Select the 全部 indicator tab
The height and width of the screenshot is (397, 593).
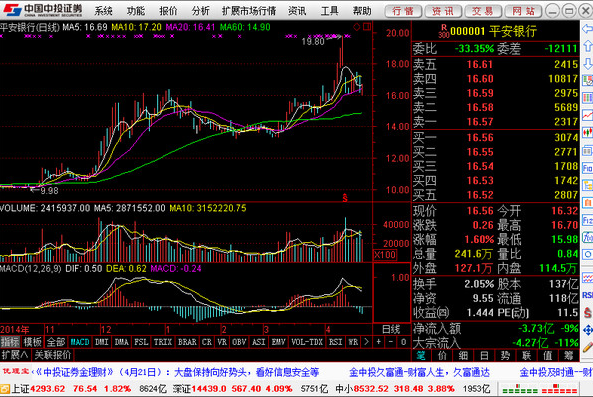click(x=56, y=342)
